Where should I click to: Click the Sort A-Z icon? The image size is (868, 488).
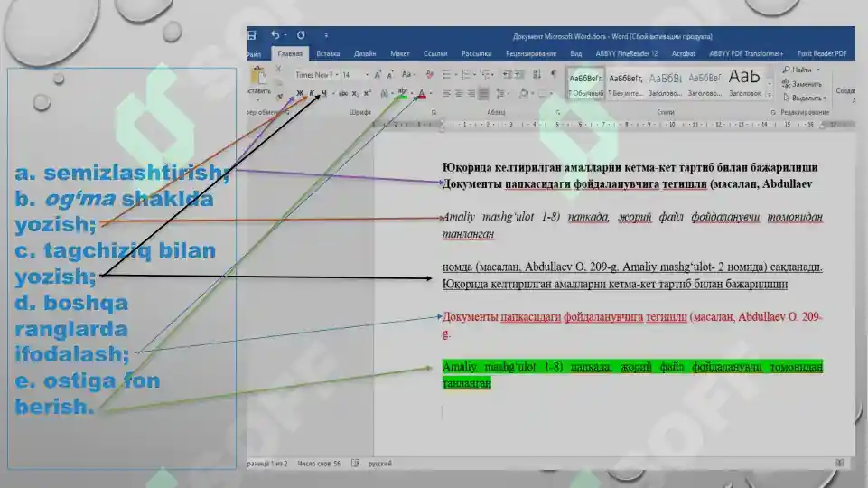(537, 74)
